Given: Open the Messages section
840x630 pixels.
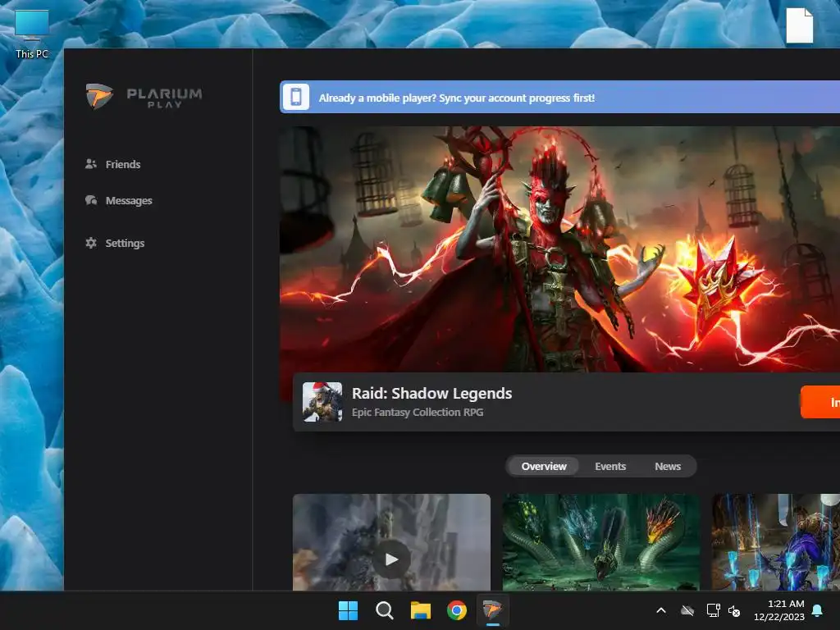Looking at the screenshot, I should pyautogui.click(x=118, y=200).
